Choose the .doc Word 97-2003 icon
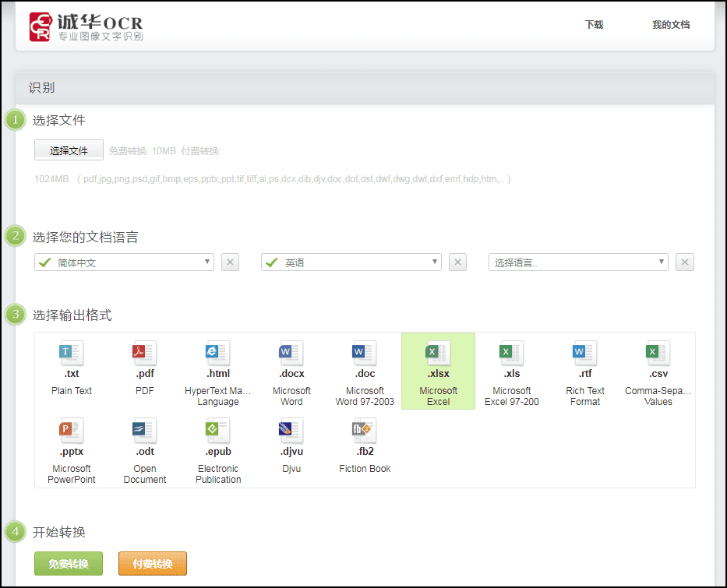This screenshot has width=727, height=588. coord(365,353)
